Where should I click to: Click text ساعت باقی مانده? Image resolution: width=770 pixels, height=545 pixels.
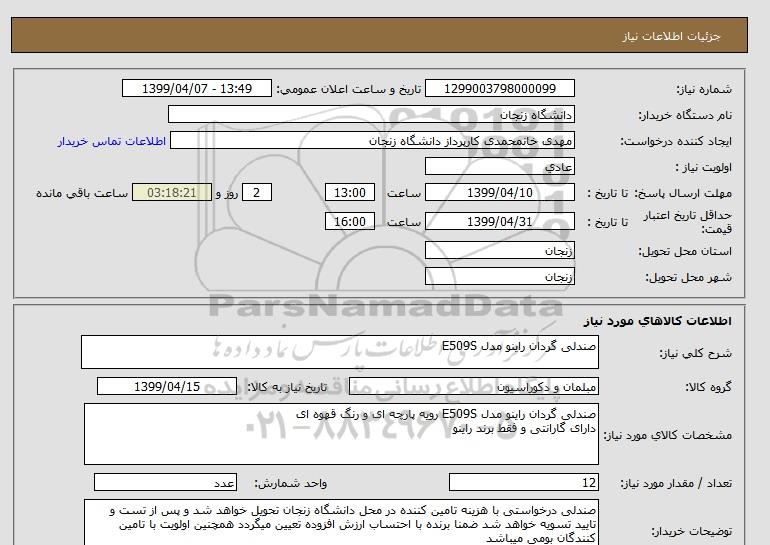coord(82,193)
